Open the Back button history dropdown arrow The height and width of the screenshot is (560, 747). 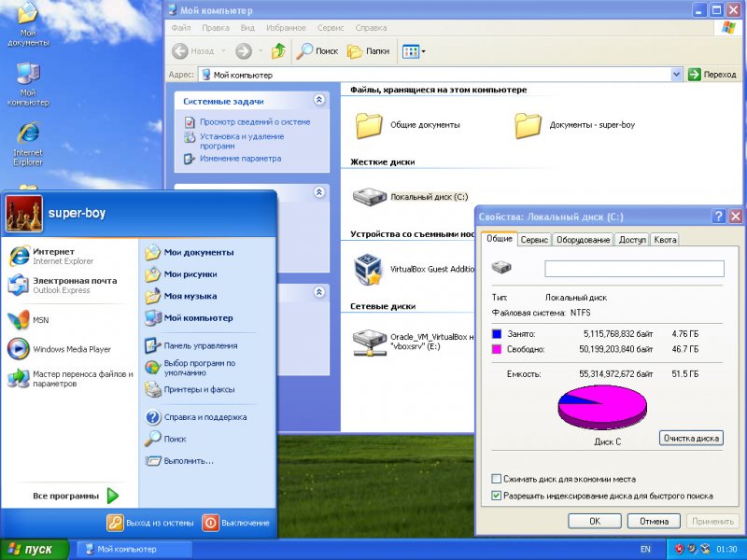223,51
